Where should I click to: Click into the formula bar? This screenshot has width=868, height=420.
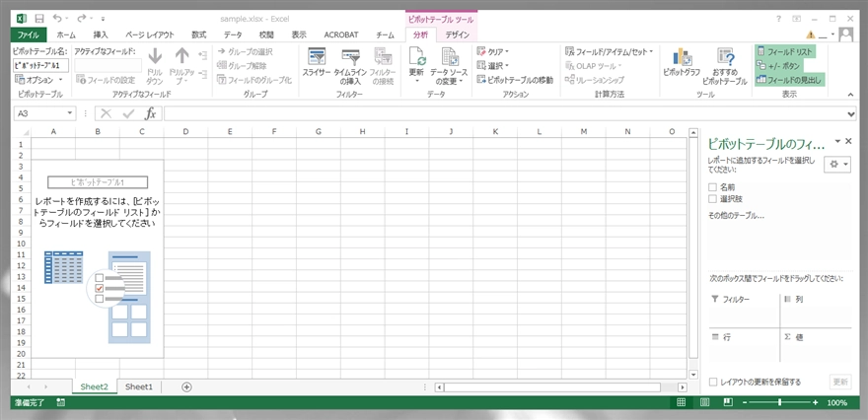505,113
